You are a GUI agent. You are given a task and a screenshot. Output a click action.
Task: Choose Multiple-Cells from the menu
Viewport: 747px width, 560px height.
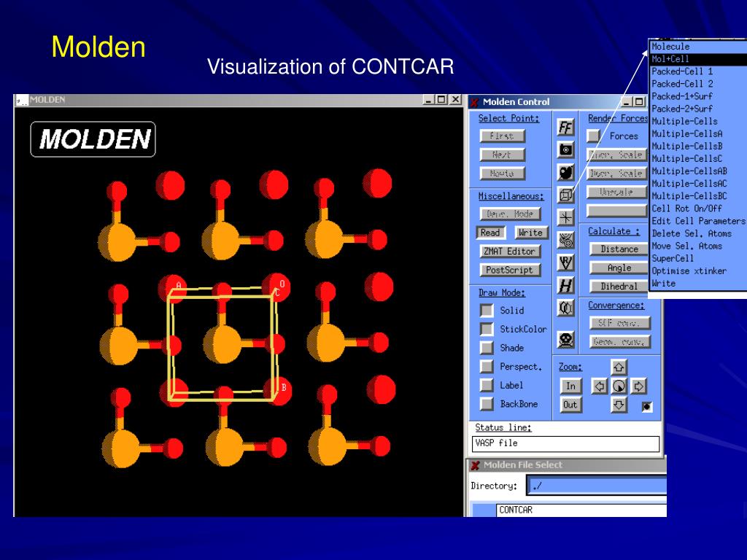[698, 122]
